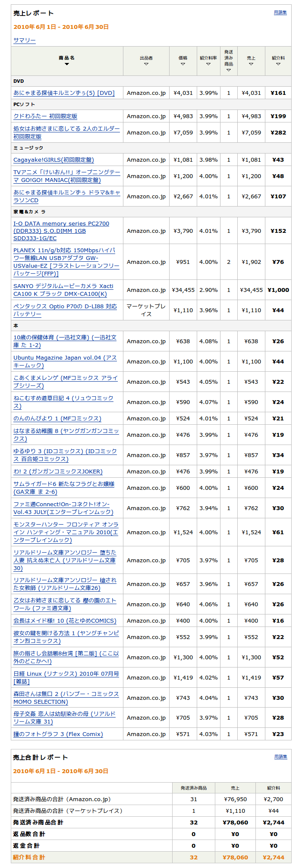Click sort arrow under 出品者 header
Viewport: 299px width, 868px height.
click(x=146, y=64)
